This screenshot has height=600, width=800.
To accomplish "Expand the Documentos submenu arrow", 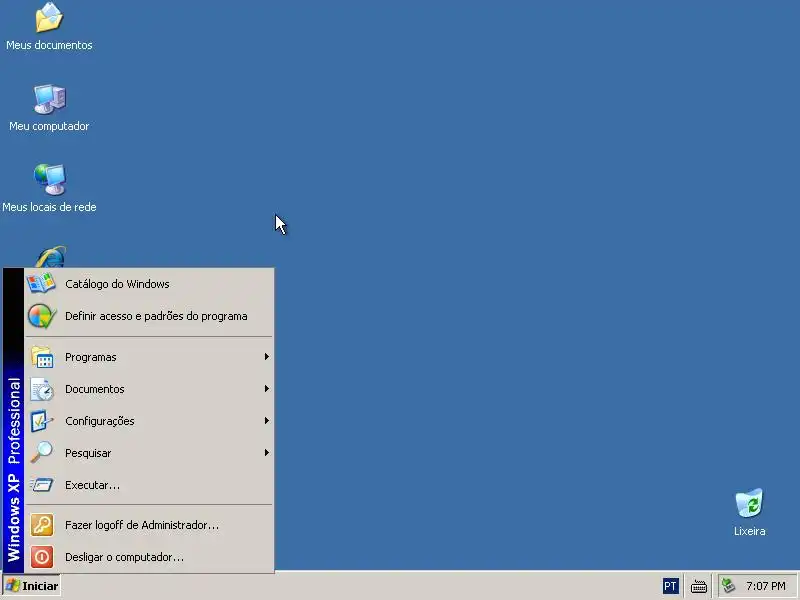I will click(x=266, y=389).
